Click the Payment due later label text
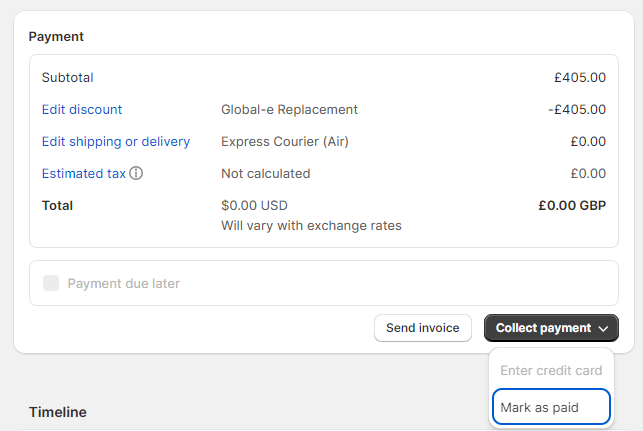The height and width of the screenshot is (431, 643). coord(123,283)
